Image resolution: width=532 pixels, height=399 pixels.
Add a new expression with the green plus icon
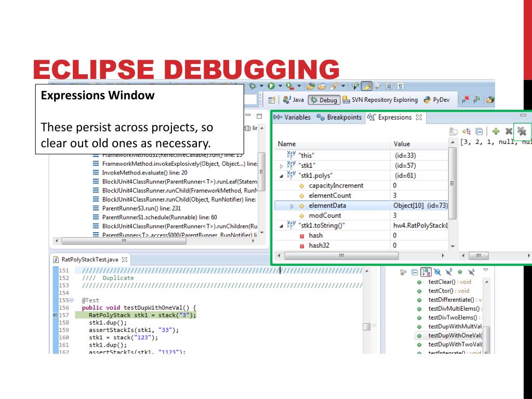[496, 131]
